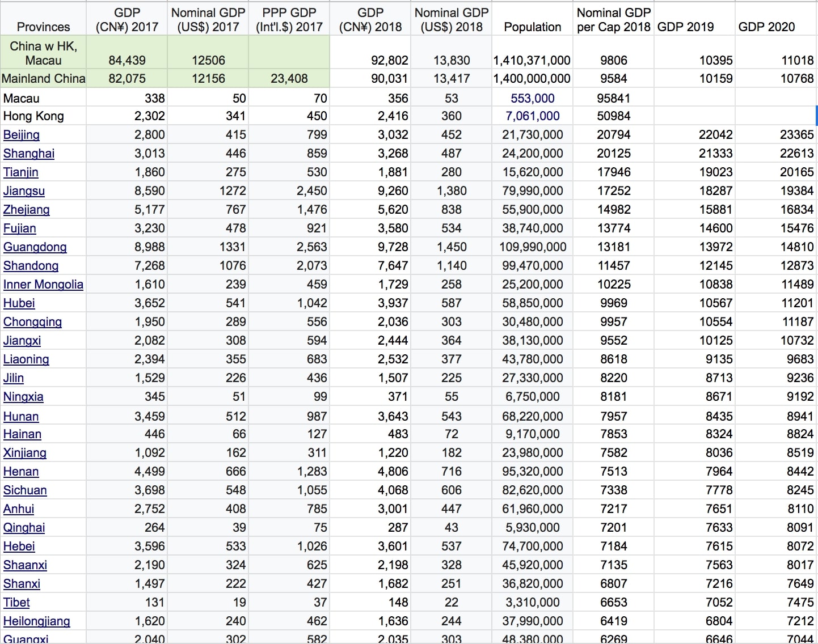The image size is (818, 644).
Task: Select the Heilongjiang hyperlink
Action: pyautogui.click(x=37, y=621)
